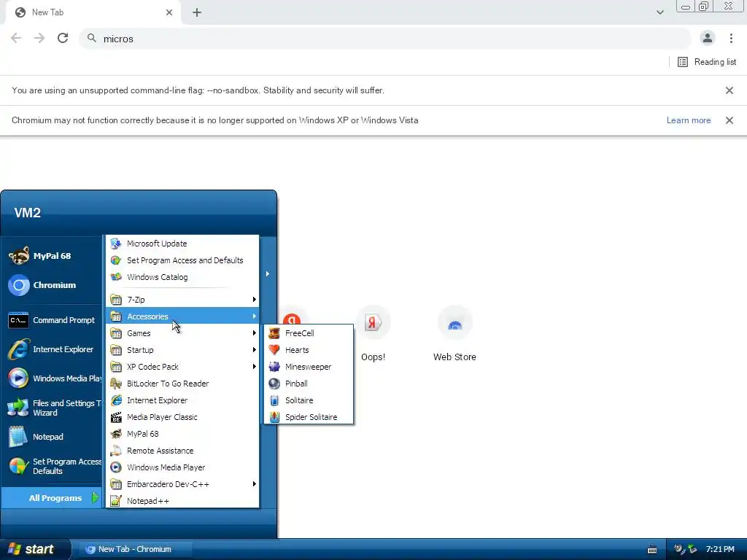The width and height of the screenshot is (747, 560).
Task: Start Files and Settings Transfer Wizard
Action: coord(52,408)
